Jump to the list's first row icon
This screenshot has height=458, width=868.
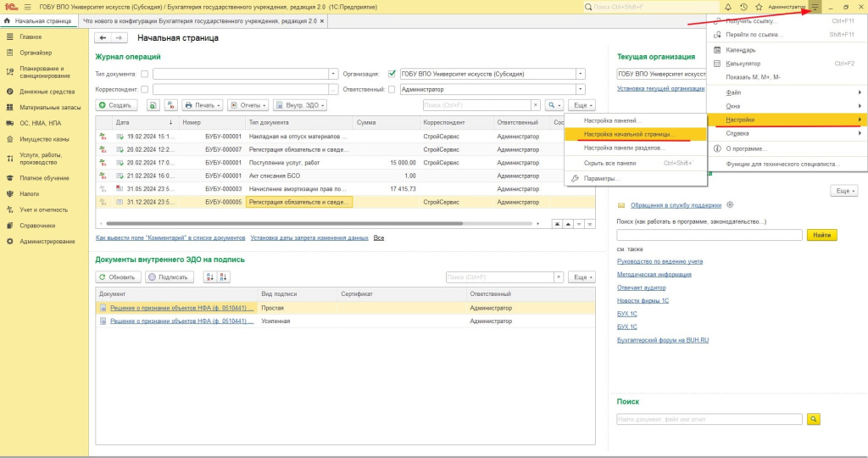557,224
